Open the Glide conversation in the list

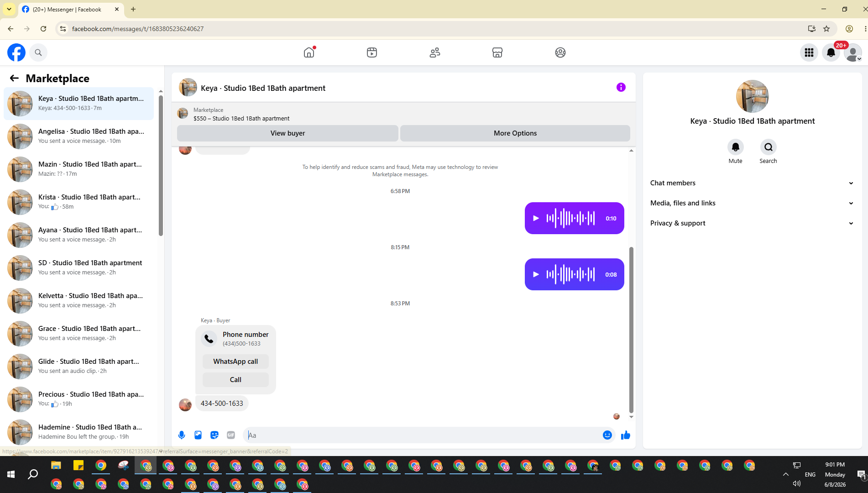[78, 367]
